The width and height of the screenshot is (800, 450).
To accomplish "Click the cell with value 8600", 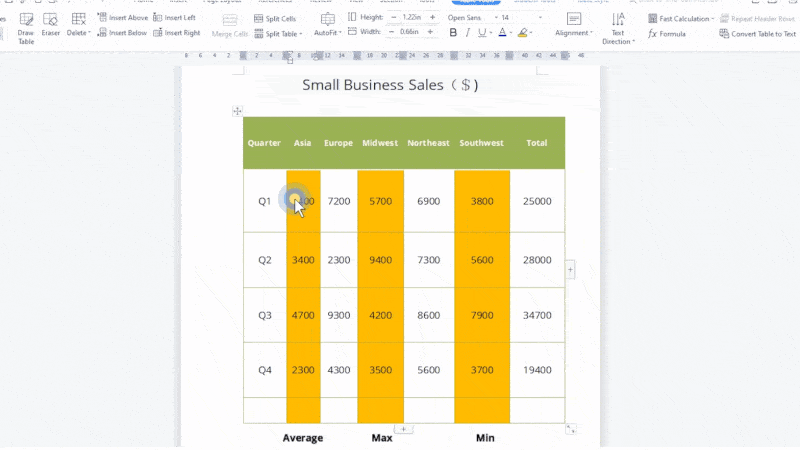I will pos(429,315).
